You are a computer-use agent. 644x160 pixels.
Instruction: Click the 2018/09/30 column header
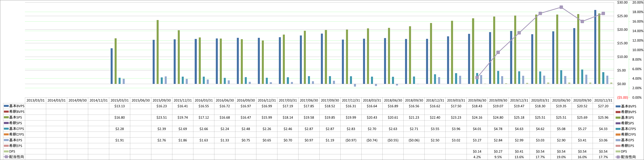pos(414,100)
